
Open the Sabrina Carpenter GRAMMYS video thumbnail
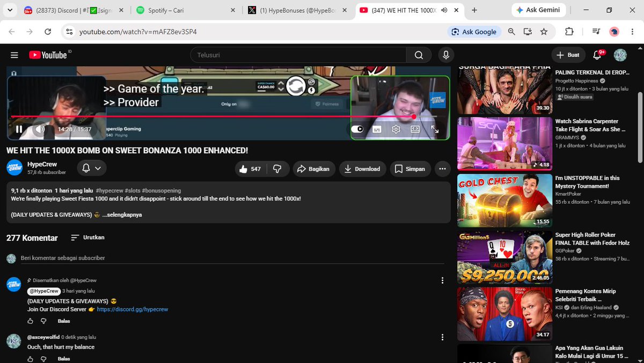tap(504, 144)
